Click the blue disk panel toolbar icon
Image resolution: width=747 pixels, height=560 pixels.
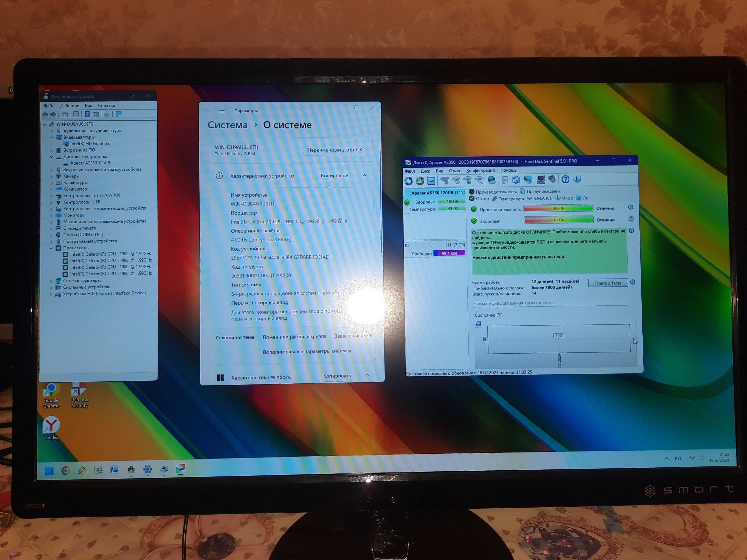pyautogui.click(x=431, y=181)
